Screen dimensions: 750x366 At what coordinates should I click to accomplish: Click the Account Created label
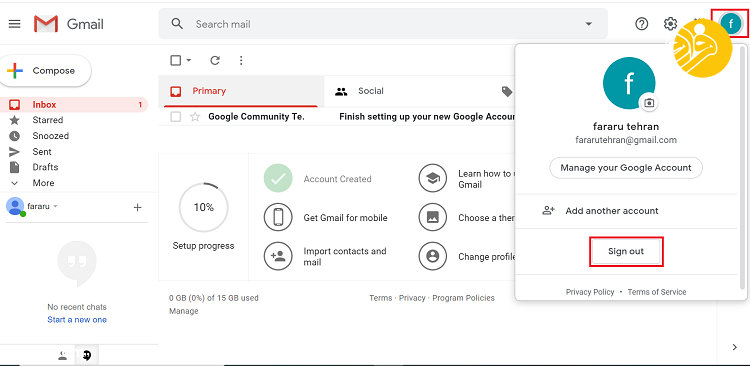click(x=337, y=179)
